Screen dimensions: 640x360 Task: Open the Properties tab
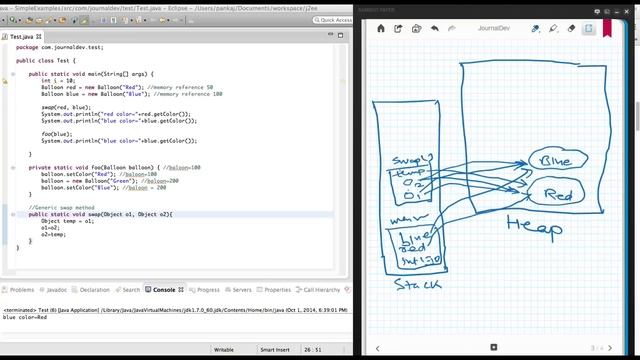[x=274, y=290]
